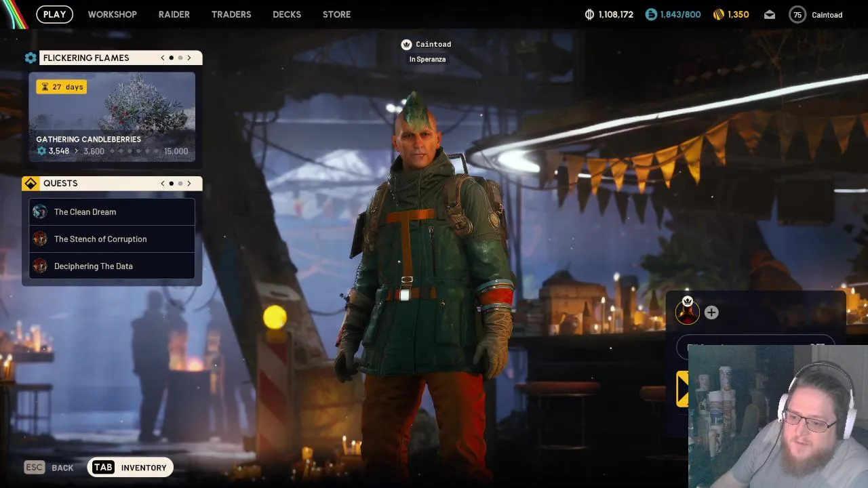Viewport: 868px width, 488px height.
Task: Go to next Flickering Flames page arrow
Action: [189, 58]
